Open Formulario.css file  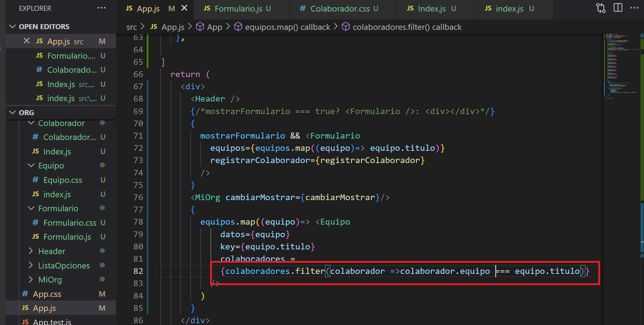click(x=61, y=223)
